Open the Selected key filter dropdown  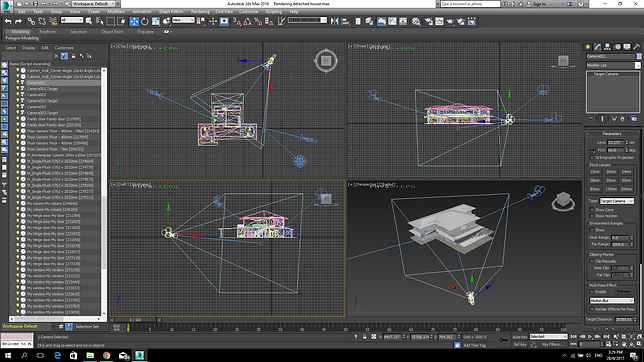click(x=548, y=337)
